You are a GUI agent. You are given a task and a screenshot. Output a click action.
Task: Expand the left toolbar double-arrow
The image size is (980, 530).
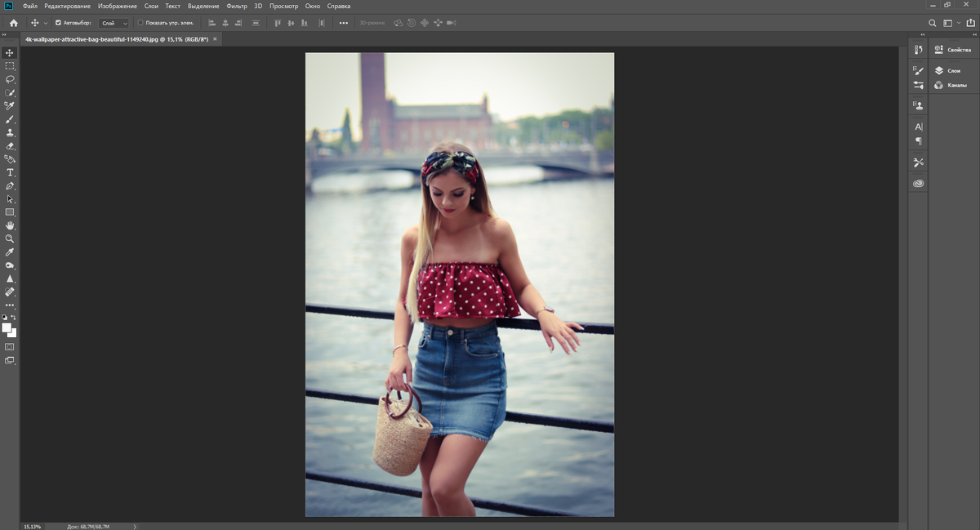tap(4, 36)
